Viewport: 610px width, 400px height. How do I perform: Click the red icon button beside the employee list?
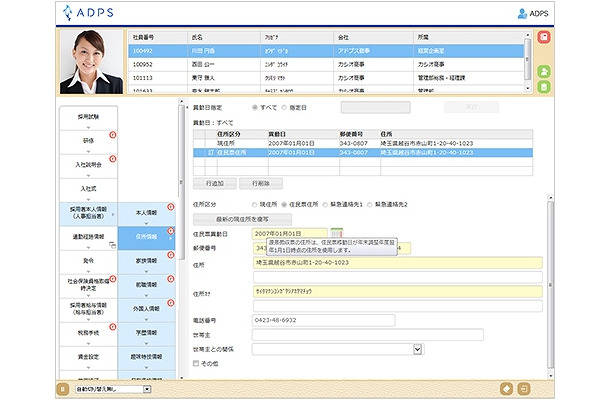543,37
